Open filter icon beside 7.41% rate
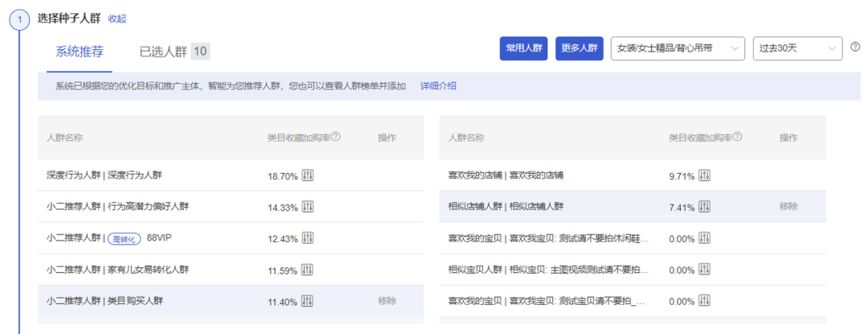 [704, 207]
